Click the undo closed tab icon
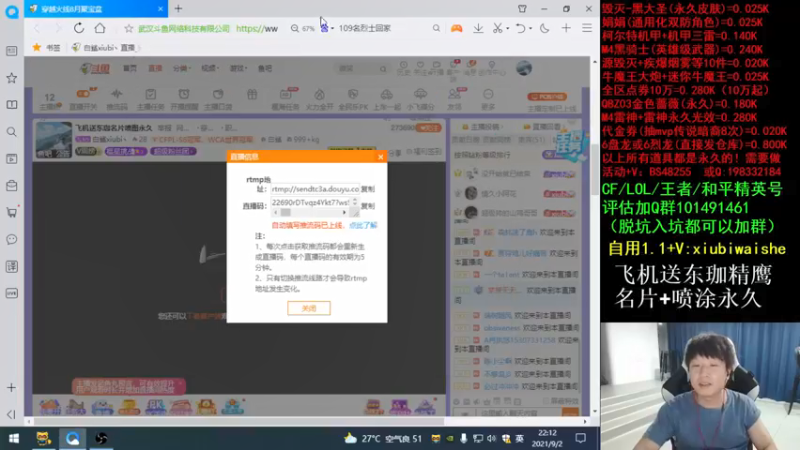The width and height of the screenshot is (800, 450). (520, 29)
